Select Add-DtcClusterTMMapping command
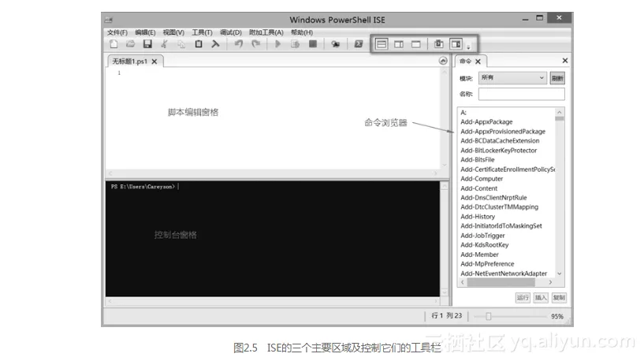This screenshot has width=644, height=361. coord(499,207)
